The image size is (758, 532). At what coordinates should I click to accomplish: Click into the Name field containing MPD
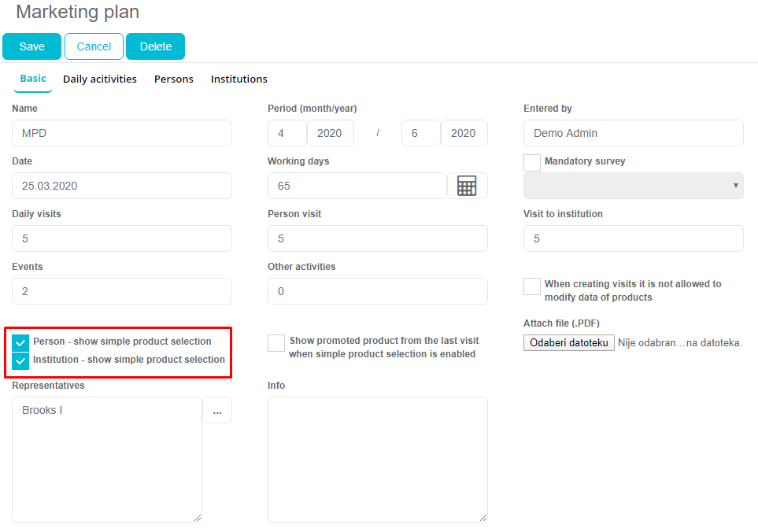coord(122,133)
